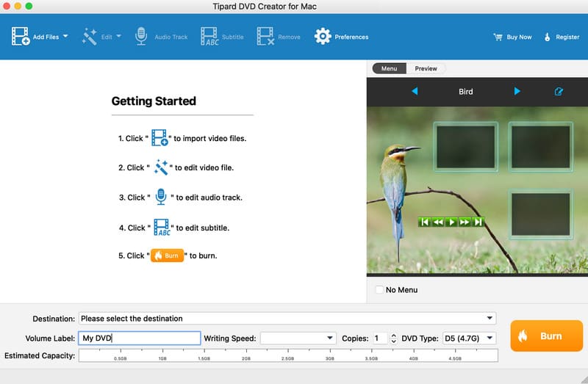Click the Remove film icon
The width and height of the screenshot is (588, 384).
tap(265, 36)
